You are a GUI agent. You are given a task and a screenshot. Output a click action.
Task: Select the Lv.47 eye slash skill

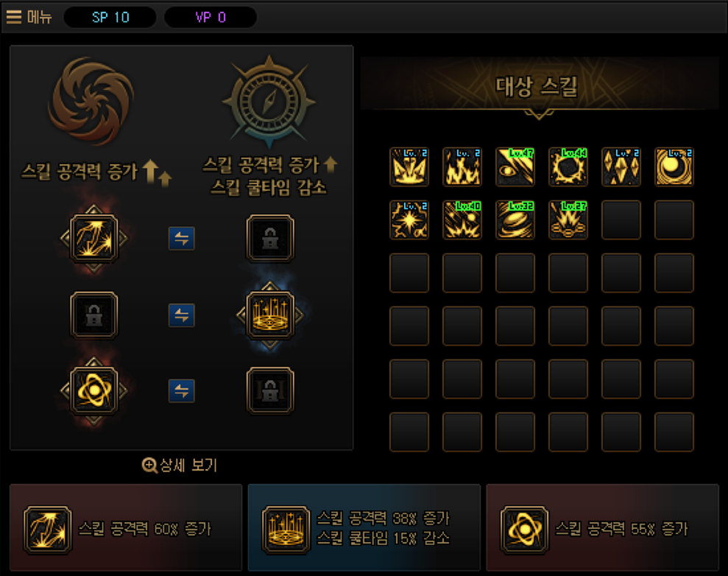coord(515,166)
